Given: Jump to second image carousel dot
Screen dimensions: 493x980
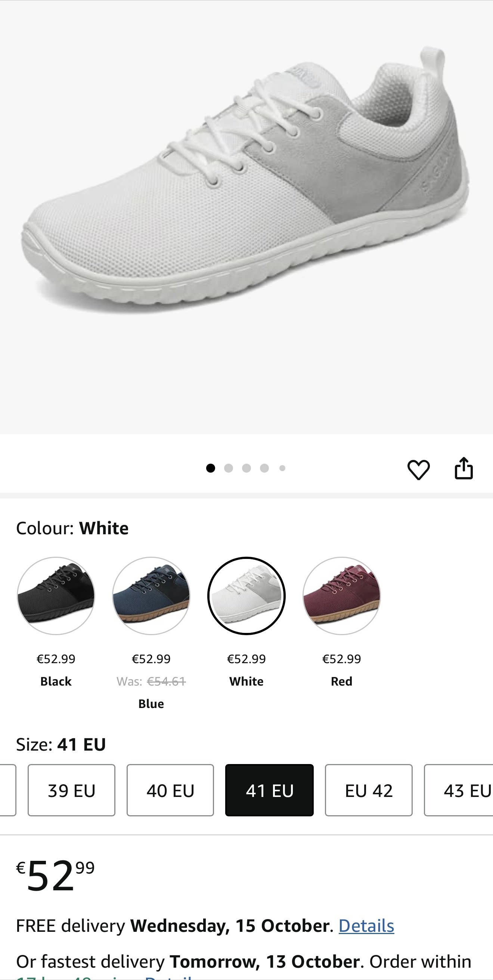Looking at the screenshot, I should coord(229,468).
